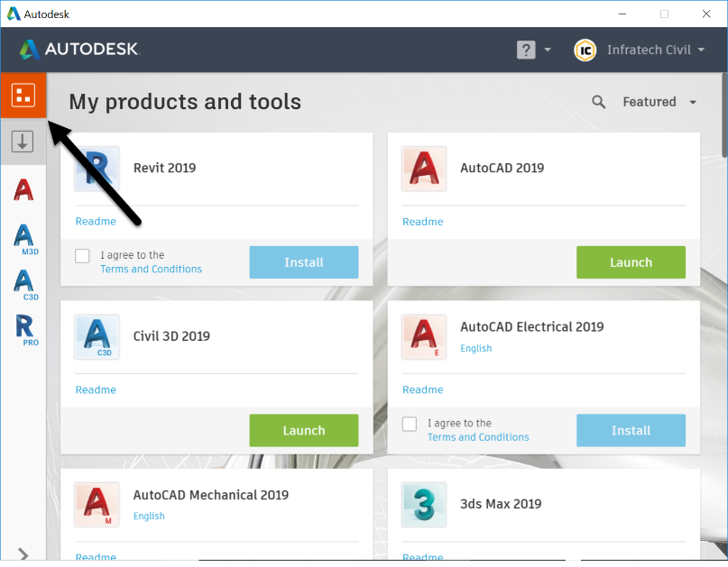Click the Autodesk logo in header
Viewport: 728px width, 567px height.
click(x=78, y=50)
